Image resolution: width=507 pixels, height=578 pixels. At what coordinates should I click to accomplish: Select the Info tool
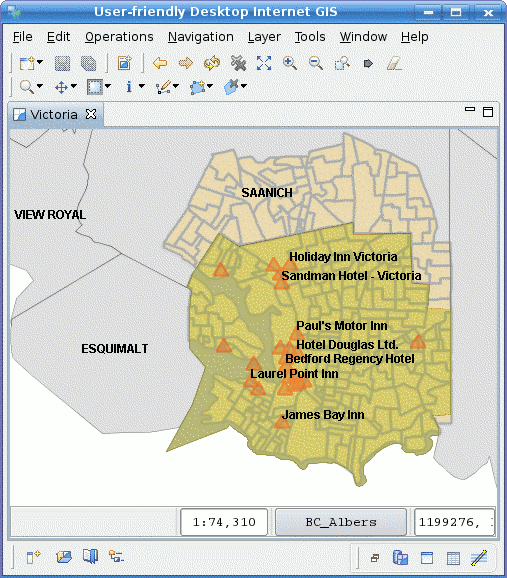click(x=129, y=87)
